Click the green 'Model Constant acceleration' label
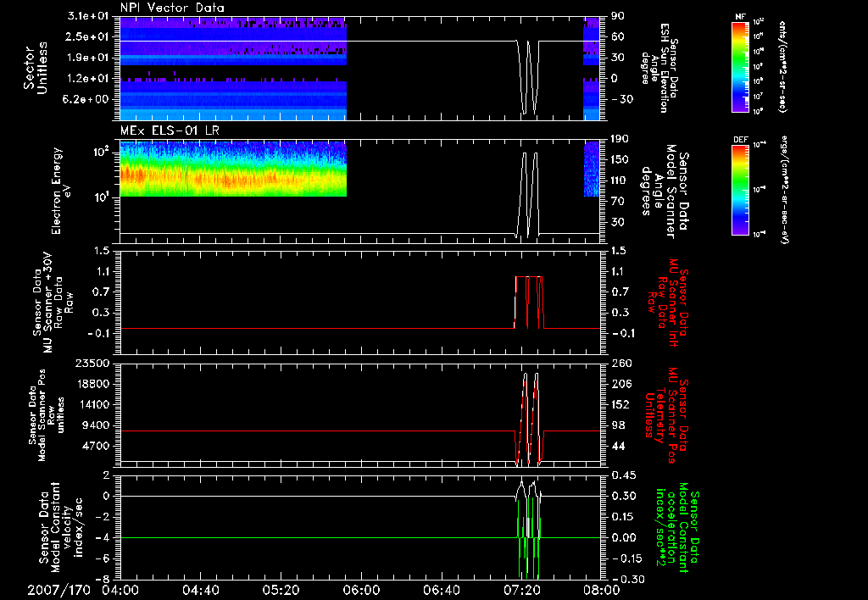The width and height of the screenshot is (868, 600). tap(676, 527)
